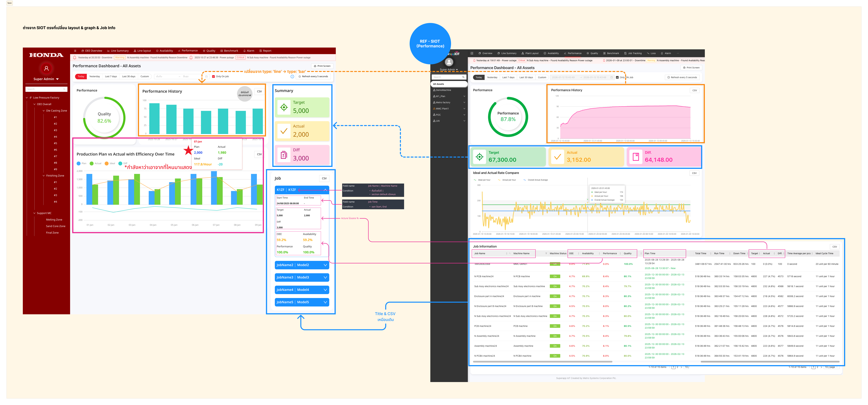Viewport: 868px width, 405px height.
Task: Click the calendar icon in Honda date range field
Action: [x=206, y=76]
